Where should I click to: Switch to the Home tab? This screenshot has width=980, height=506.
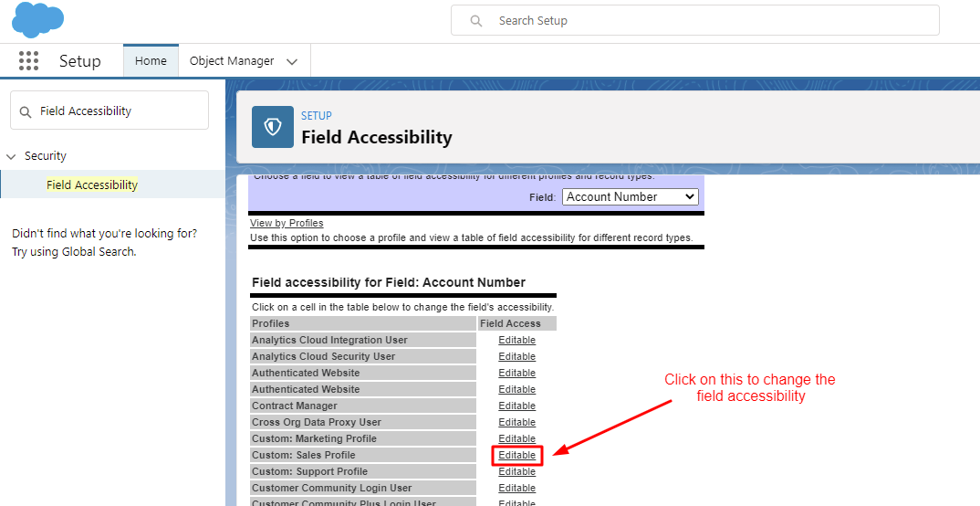click(x=151, y=60)
